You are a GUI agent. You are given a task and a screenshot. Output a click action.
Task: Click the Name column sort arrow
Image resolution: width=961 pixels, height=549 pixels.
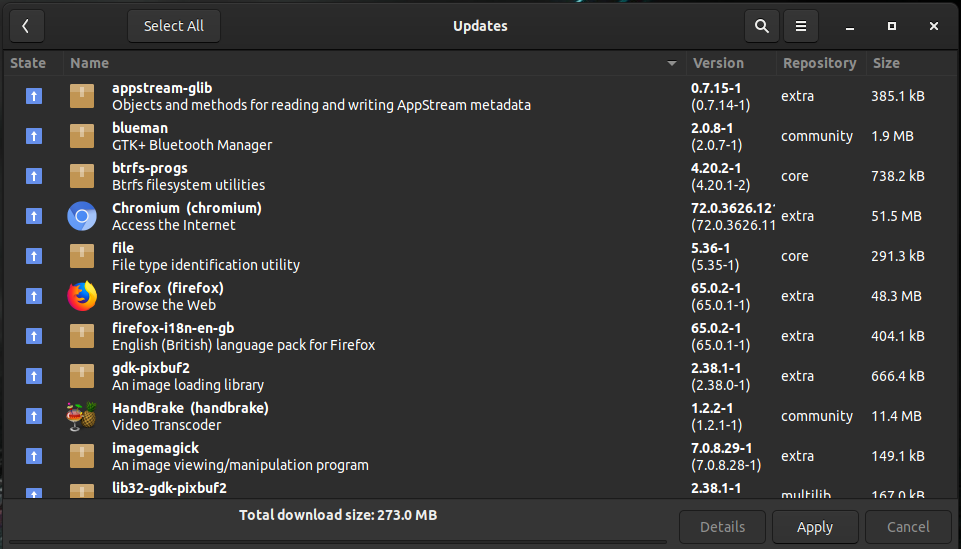pyautogui.click(x=672, y=63)
